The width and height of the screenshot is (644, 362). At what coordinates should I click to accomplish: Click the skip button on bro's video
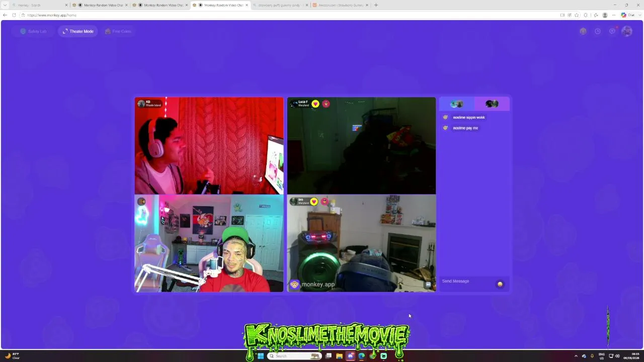(428, 285)
